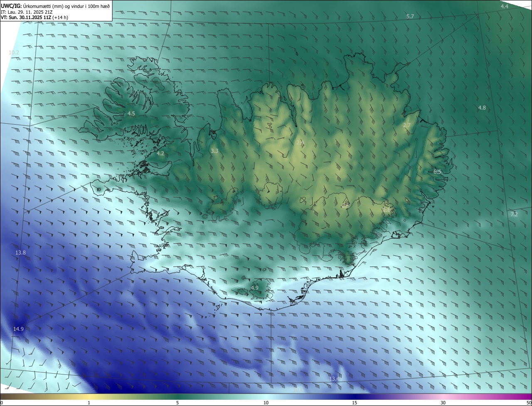Click the 4.5 value label over the Westfjords
This screenshot has height=406, width=532.
point(131,113)
